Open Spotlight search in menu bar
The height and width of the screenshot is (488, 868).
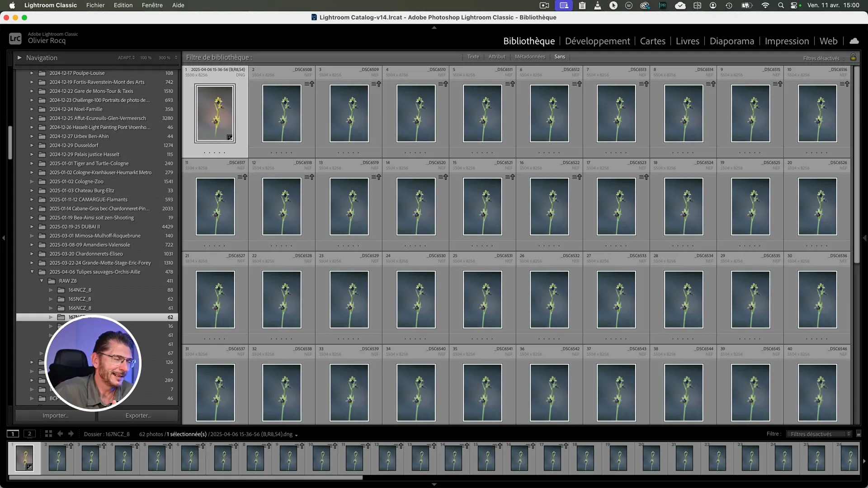point(781,5)
